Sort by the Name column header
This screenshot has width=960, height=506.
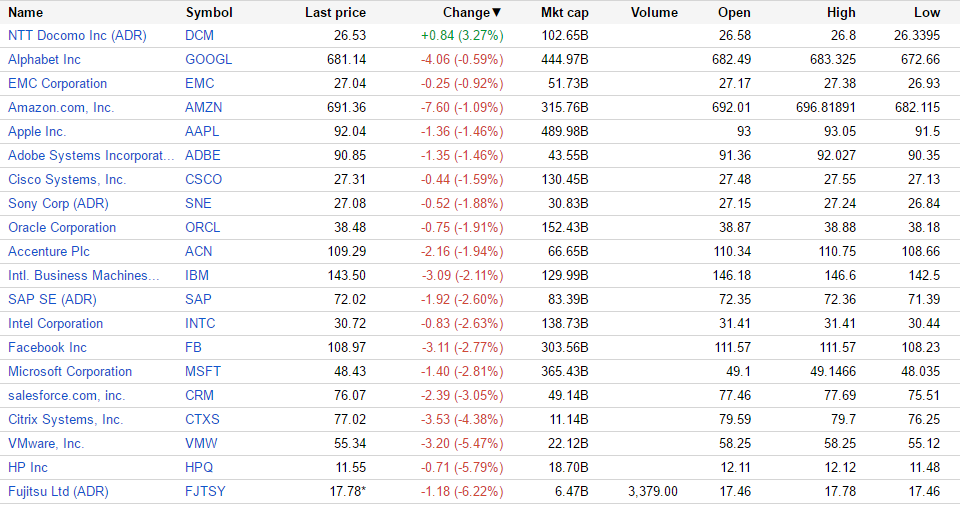point(26,13)
